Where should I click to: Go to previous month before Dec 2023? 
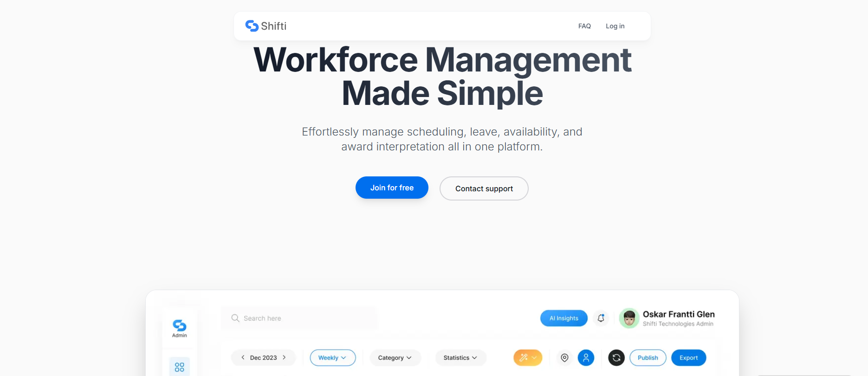(x=243, y=357)
